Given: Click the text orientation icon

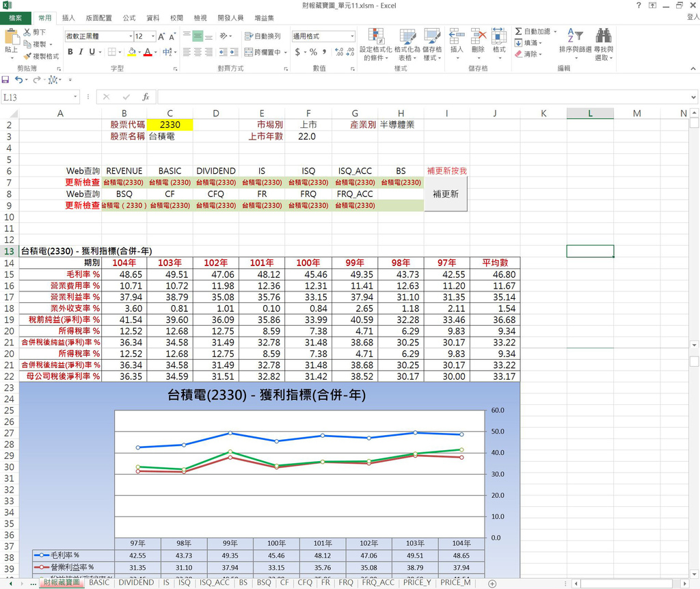Looking at the screenshot, I should point(224,36).
